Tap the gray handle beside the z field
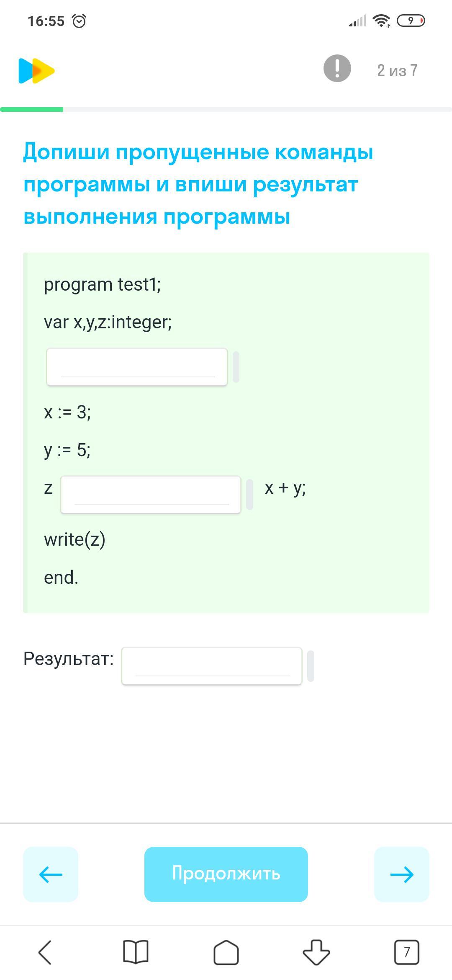This screenshot has height=980, width=452. [x=249, y=495]
